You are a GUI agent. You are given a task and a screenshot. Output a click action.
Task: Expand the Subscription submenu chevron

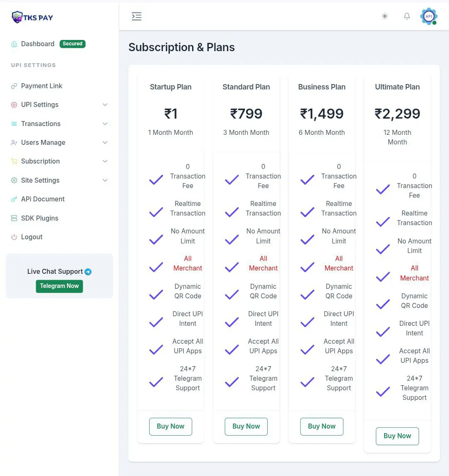point(105,161)
